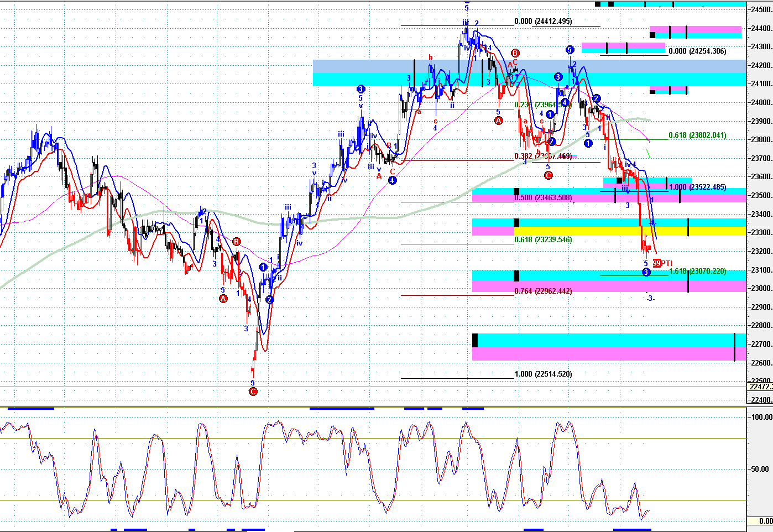Select the 100.00 label on the oscillator axis
Viewport: 773px width, 532px height.
click(x=762, y=417)
